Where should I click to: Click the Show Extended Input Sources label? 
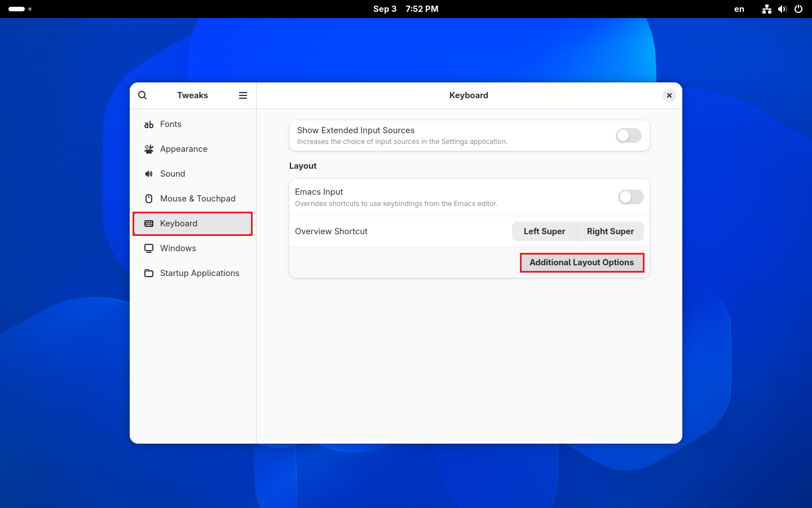356,130
